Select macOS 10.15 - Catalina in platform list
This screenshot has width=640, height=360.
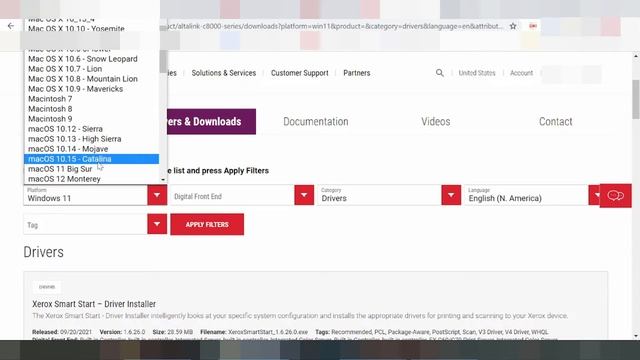(x=91, y=159)
